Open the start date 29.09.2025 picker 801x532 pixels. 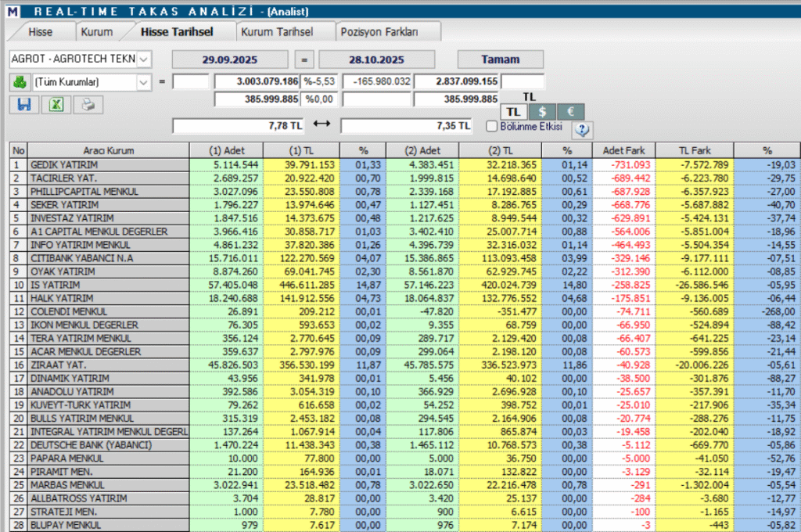(229, 59)
